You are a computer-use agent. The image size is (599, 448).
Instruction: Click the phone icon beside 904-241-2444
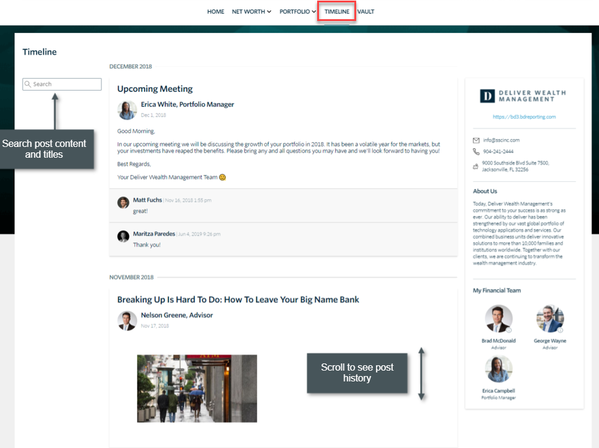(x=476, y=152)
